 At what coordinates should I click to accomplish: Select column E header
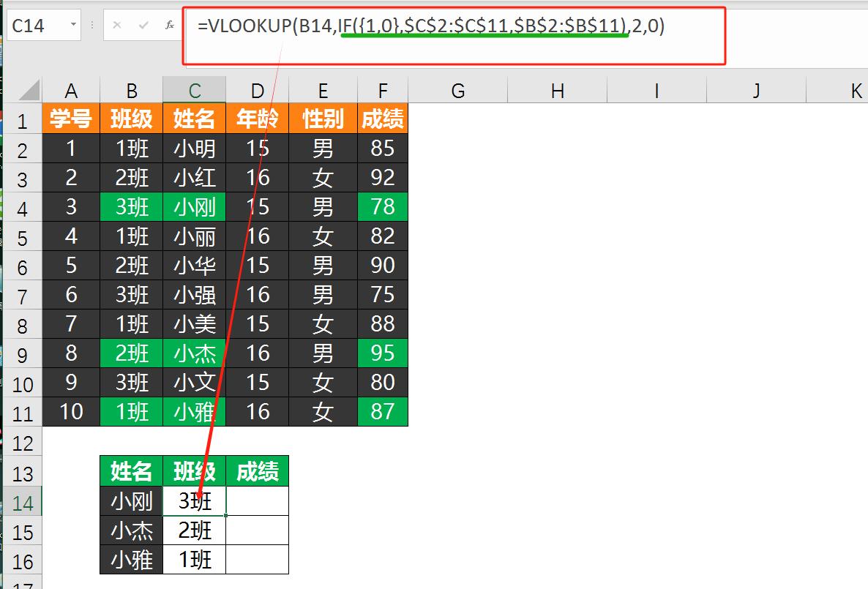323,90
